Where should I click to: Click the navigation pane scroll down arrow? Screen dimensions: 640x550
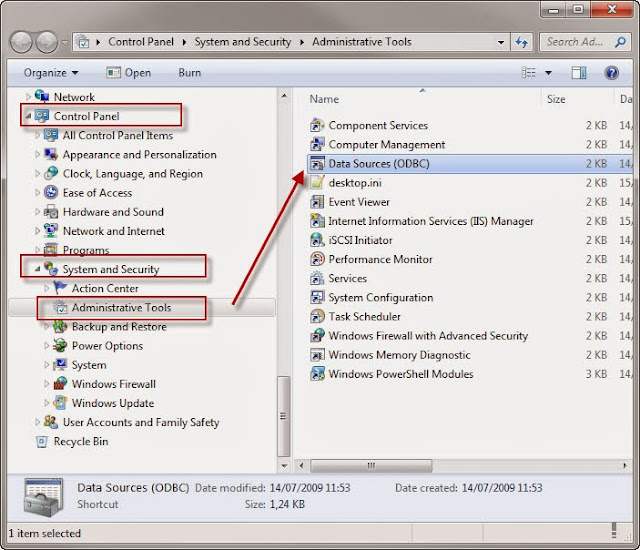284,466
